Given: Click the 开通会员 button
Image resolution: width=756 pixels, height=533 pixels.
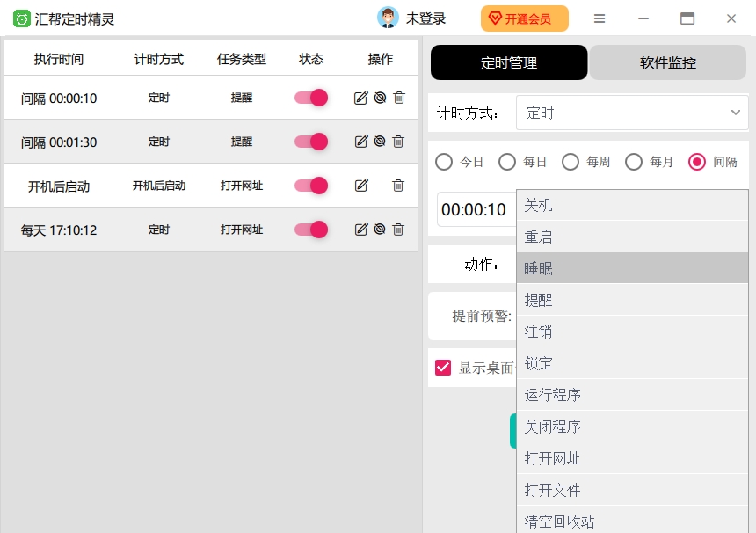Looking at the screenshot, I should click(525, 18).
